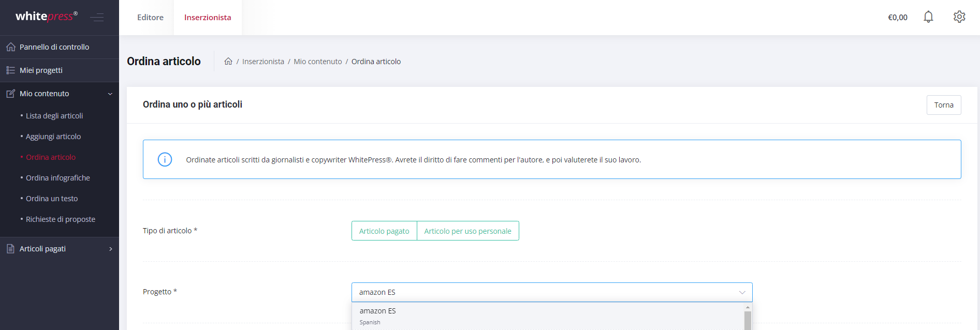This screenshot has width=980, height=330.
Task: Select Ordina articolo in sidebar
Action: pyautogui.click(x=51, y=157)
